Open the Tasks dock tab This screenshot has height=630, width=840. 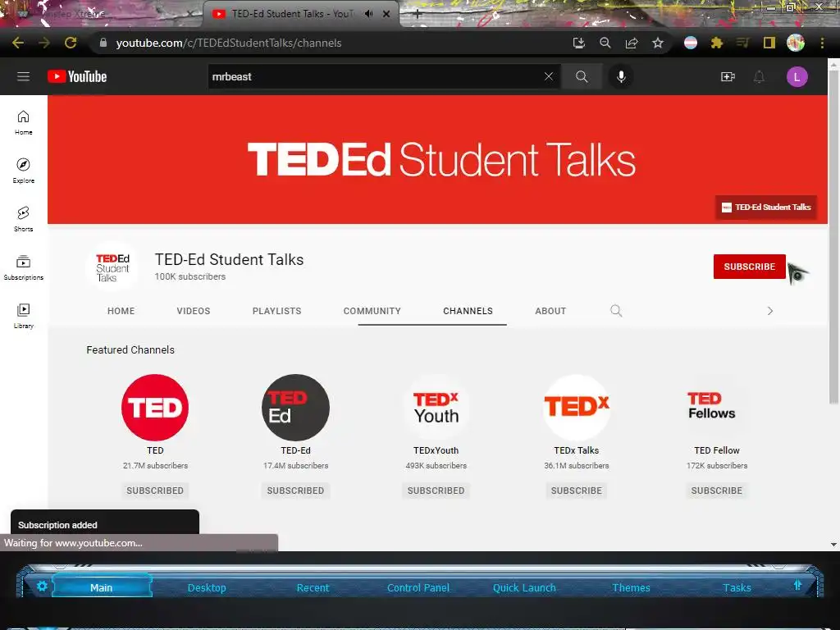[x=737, y=587]
